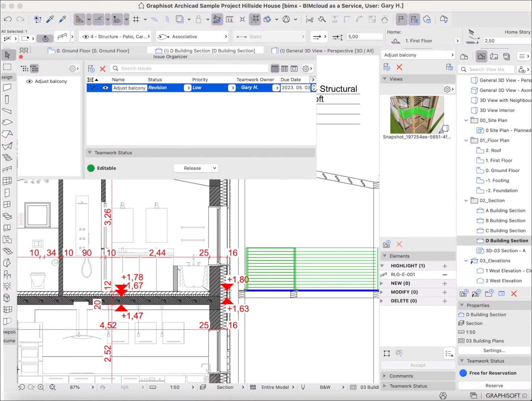Click the Settings... button in Properties
Viewport: 532px width, 401px height.
coord(494,351)
